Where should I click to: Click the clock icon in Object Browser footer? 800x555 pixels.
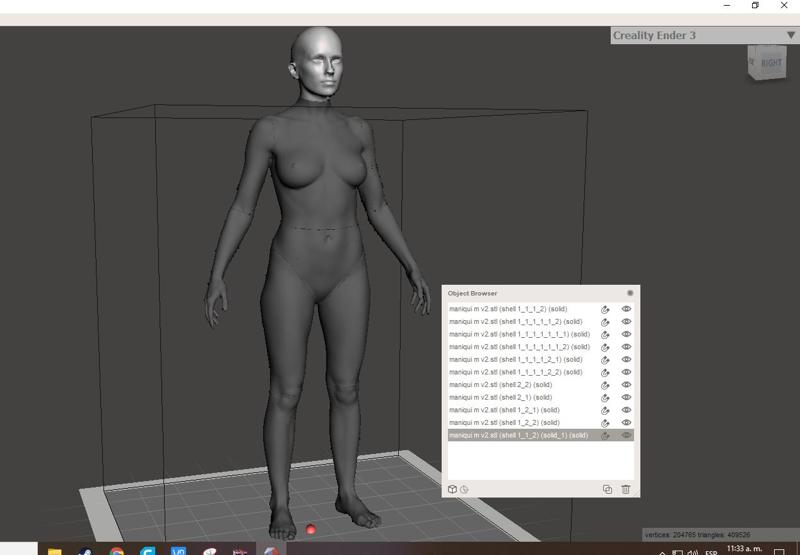point(464,490)
